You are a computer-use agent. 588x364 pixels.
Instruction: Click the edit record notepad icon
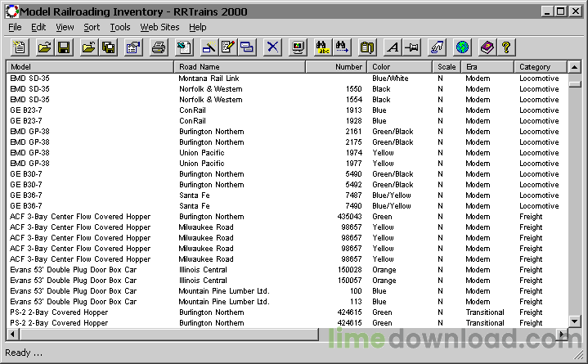228,47
